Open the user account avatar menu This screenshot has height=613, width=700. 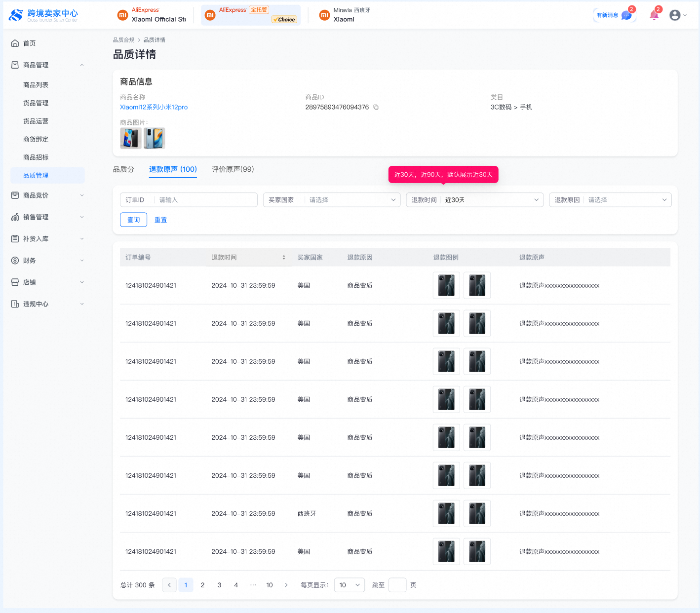pos(675,15)
